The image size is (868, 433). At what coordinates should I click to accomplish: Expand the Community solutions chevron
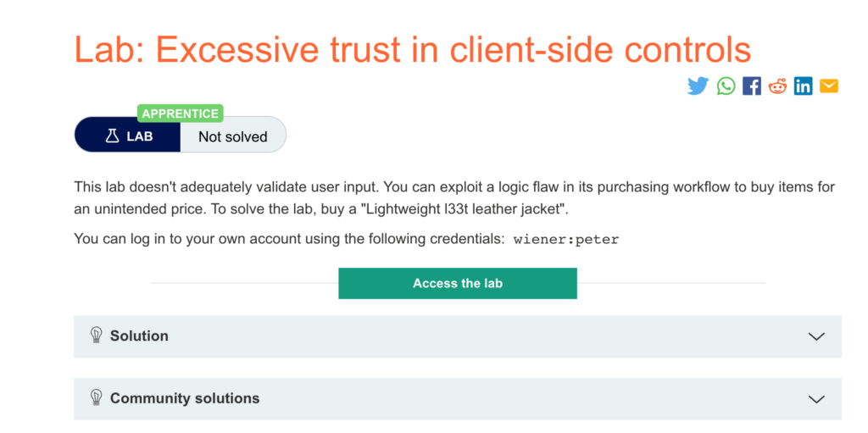click(x=816, y=398)
